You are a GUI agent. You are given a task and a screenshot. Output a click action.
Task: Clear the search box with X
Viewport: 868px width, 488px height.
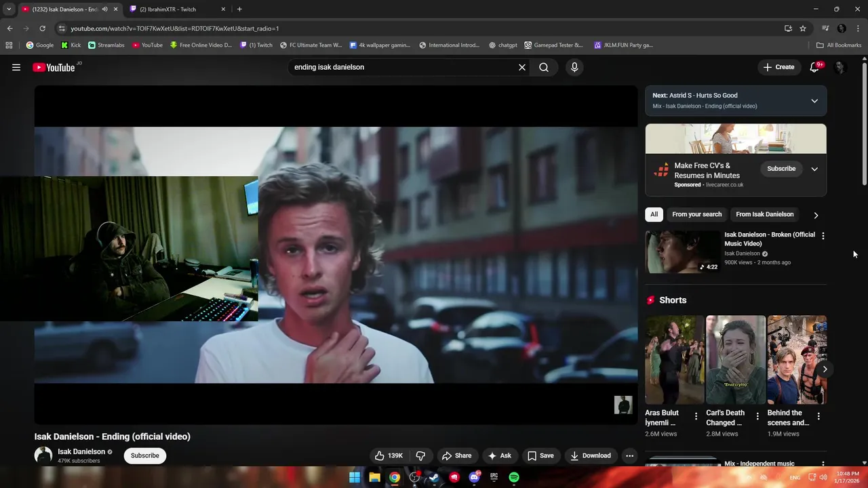(x=522, y=67)
